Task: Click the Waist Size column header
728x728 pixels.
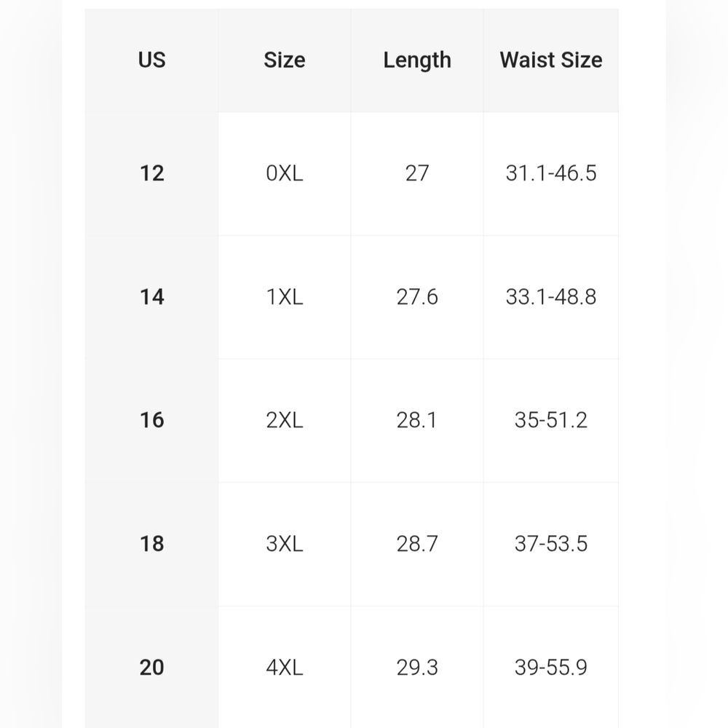Action: pos(550,60)
